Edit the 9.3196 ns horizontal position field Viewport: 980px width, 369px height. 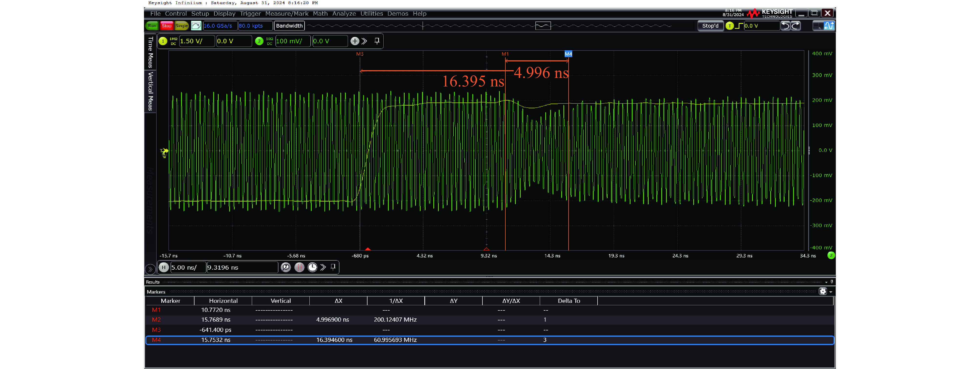[242, 267]
